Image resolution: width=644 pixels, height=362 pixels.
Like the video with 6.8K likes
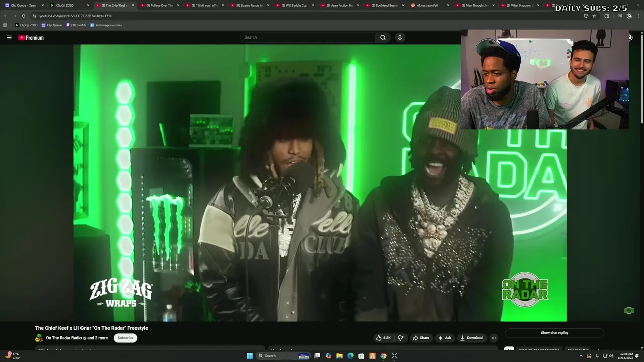[383, 338]
